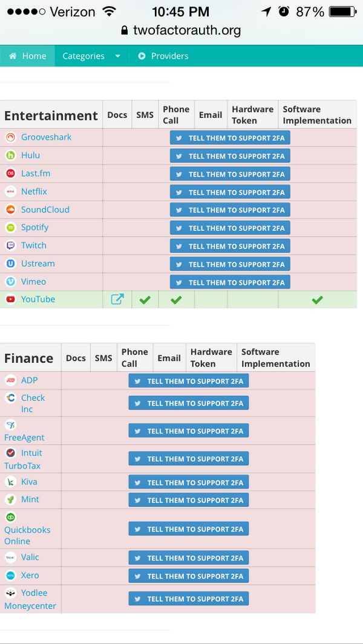Image resolution: width=363 pixels, height=644 pixels.
Task: Tell Hulu to support 2FA
Action: (230, 156)
